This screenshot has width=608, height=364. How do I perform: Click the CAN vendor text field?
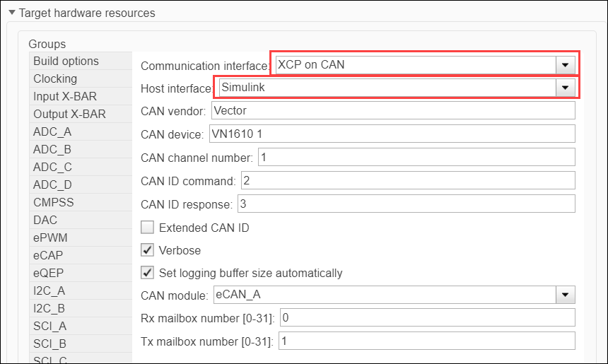pos(392,110)
